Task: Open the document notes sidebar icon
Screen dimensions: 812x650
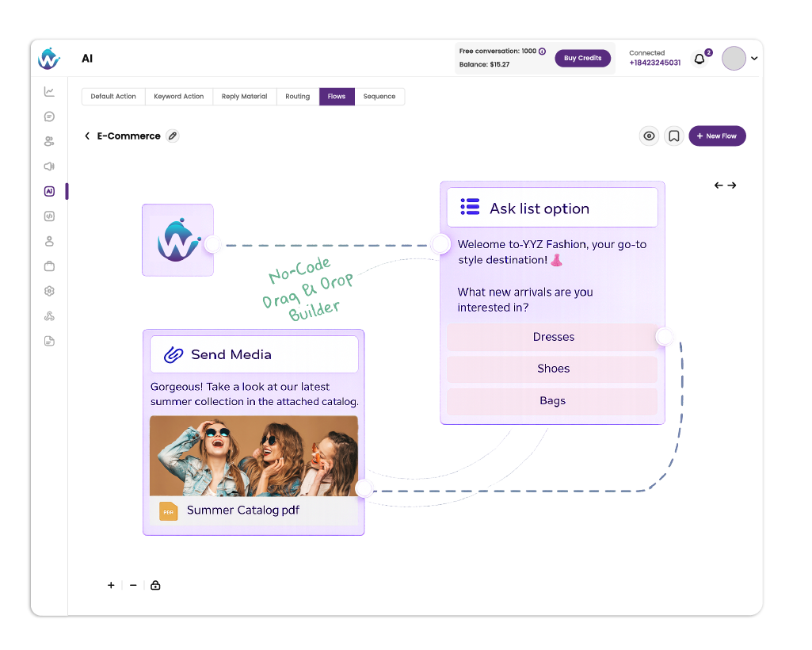Action: pyautogui.click(x=49, y=341)
